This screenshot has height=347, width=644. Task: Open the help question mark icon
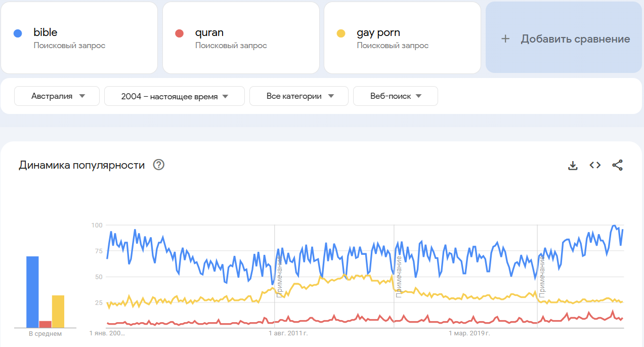(159, 165)
